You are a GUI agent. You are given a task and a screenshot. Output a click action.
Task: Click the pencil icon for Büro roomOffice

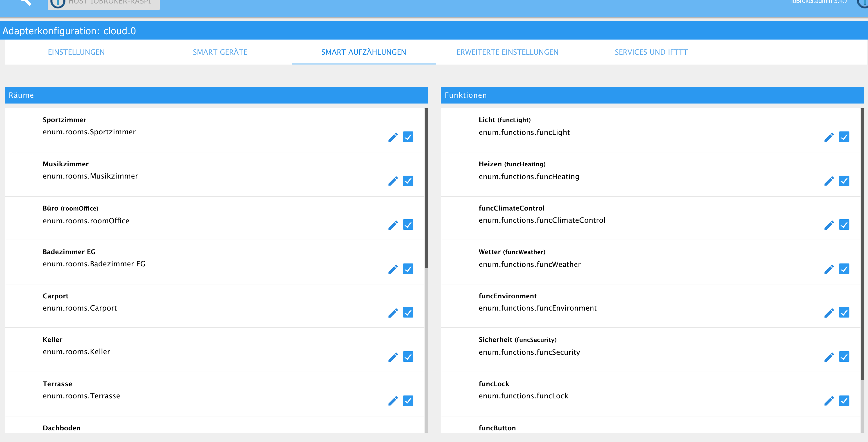393,225
